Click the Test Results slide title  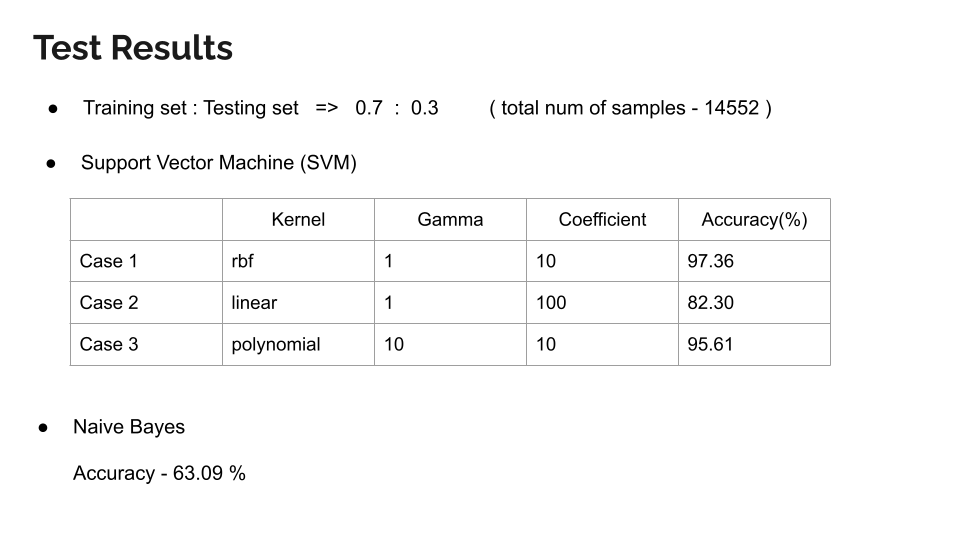pyautogui.click(x=133, y=48)
